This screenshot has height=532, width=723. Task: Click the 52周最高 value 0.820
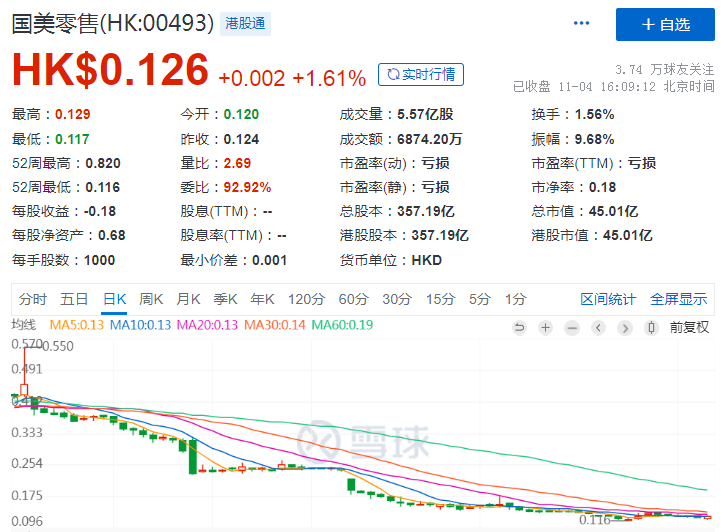tap(103, 163)
